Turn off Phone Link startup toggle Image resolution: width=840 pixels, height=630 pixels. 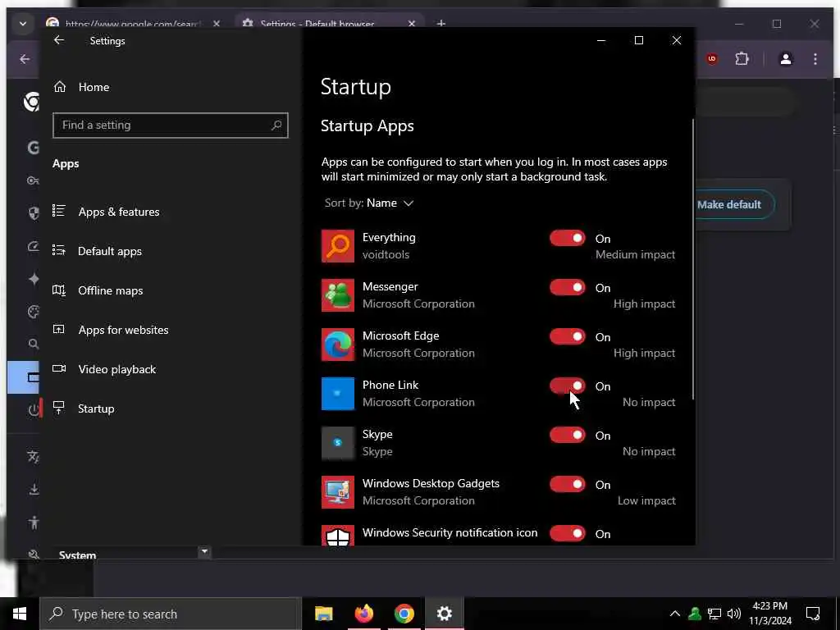[x=568, y=386]
